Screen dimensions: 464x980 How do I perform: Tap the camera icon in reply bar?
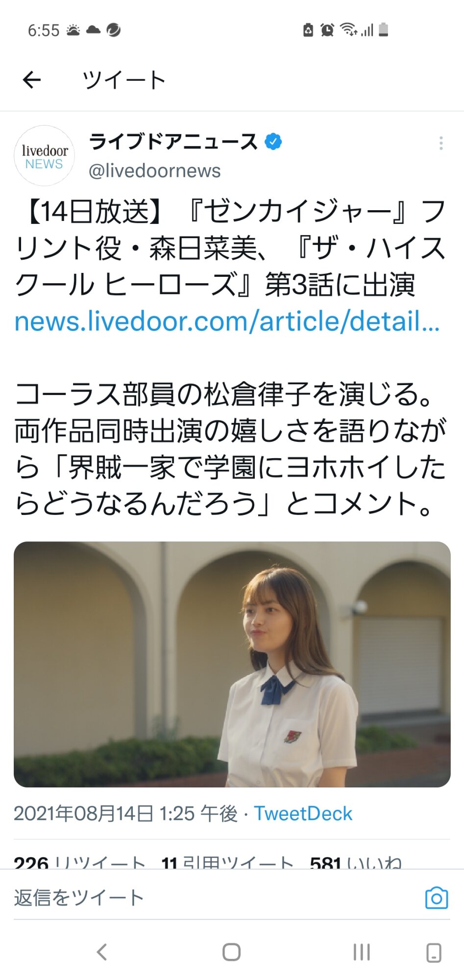[437, 898]
